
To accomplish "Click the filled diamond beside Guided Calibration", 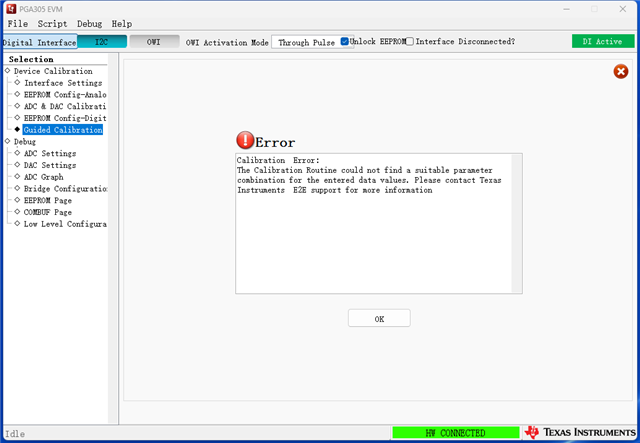I will click(x=17, y=129).
